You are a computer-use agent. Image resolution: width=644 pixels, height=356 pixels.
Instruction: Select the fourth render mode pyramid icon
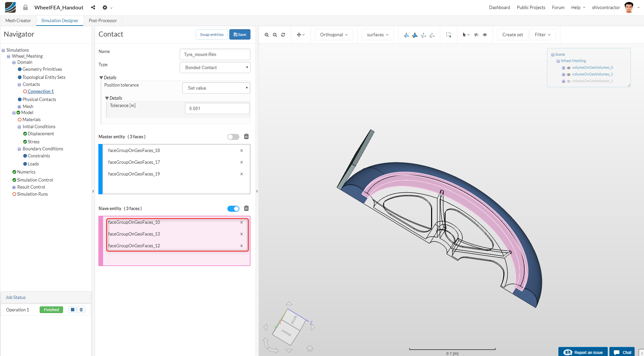(x=432, y=35)
